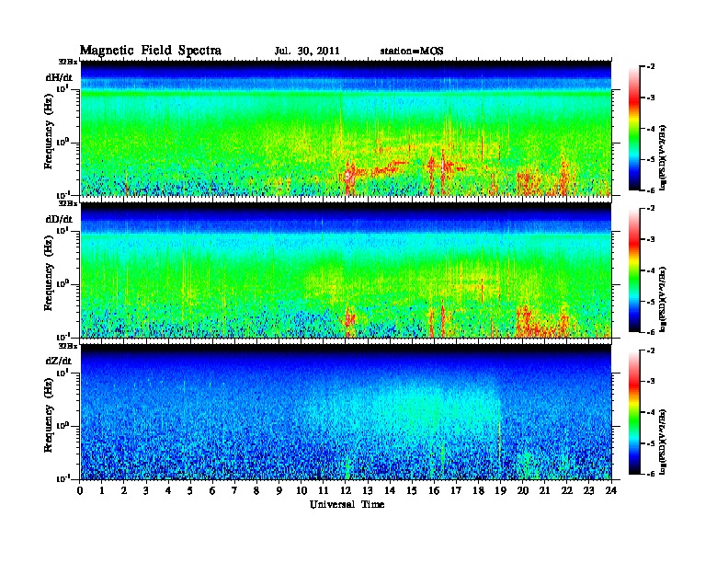Click the 32Hz label atop the dD/dt panel
Viewport: 728px width, 563px height.
point(68,203)
